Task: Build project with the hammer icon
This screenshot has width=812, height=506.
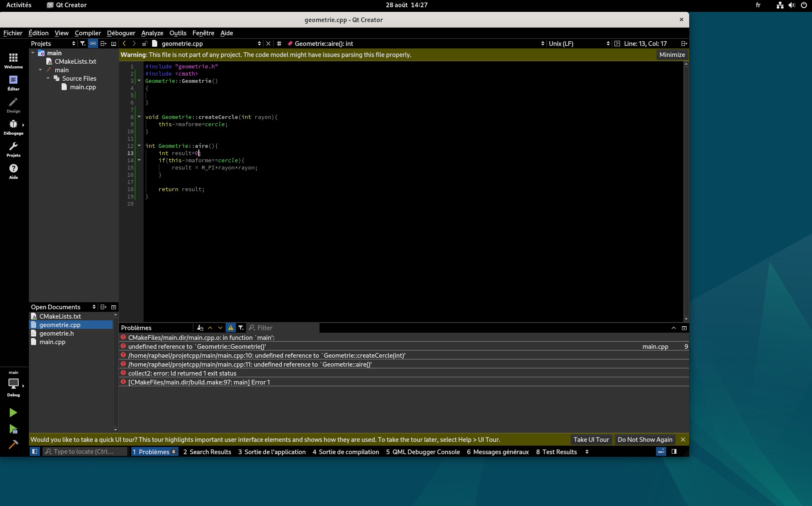Action: coord(13,445)
